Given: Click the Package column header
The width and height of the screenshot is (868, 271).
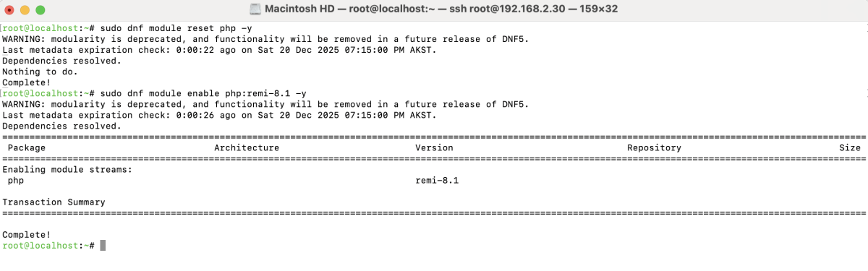Looking at the screenshot, I should (27, 147).
